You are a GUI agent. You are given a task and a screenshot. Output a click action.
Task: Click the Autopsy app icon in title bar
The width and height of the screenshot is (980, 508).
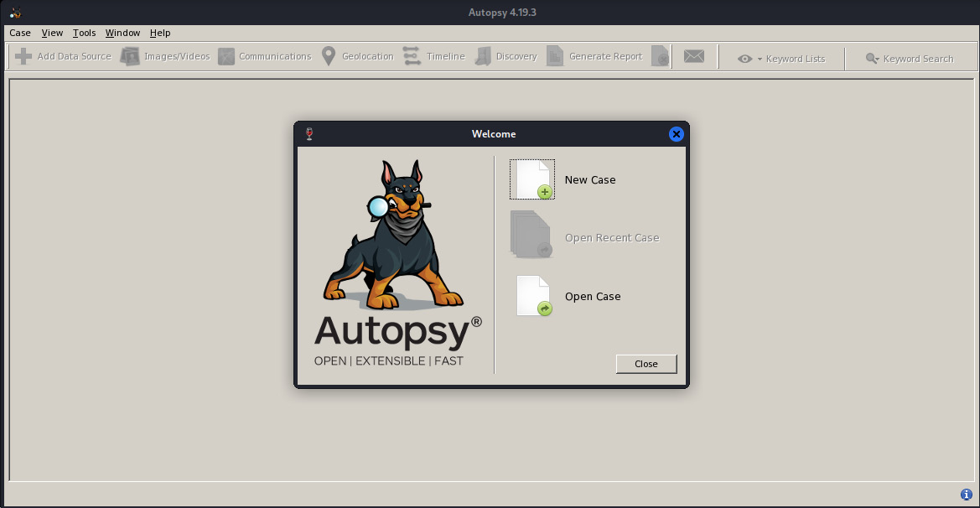16,13
